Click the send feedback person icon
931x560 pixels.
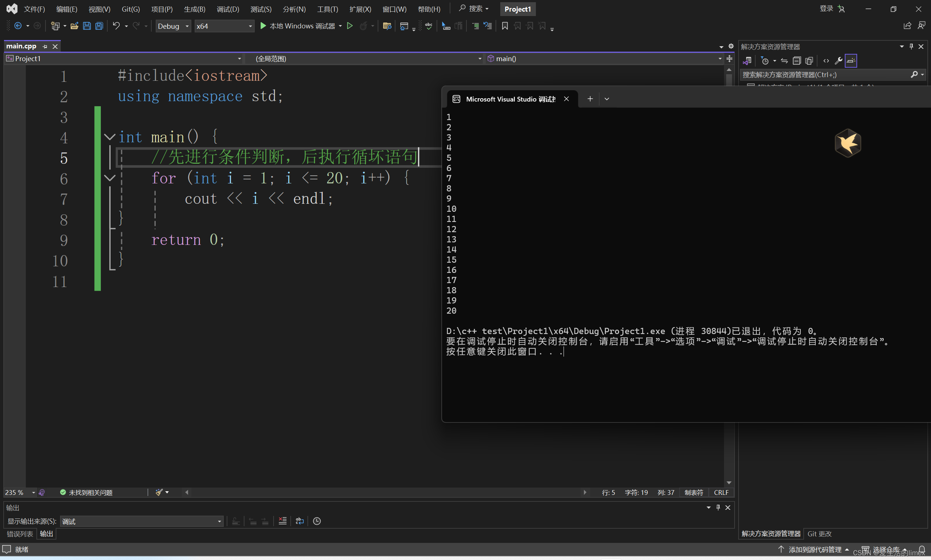[x=922, y=26]
